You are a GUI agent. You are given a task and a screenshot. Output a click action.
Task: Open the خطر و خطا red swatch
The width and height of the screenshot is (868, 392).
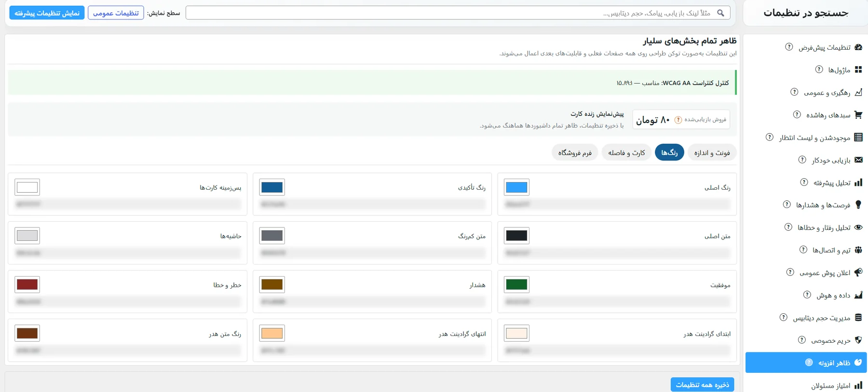pyautogui.click(x=27, y=284)
